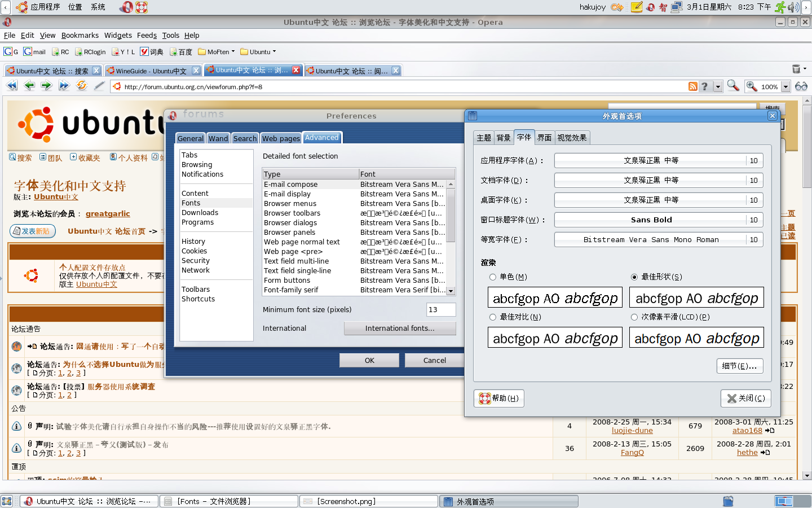This screenshot has width=812, height=508.
Task: Select the 'Browser menus' font type row
Action: click(354, 203)
